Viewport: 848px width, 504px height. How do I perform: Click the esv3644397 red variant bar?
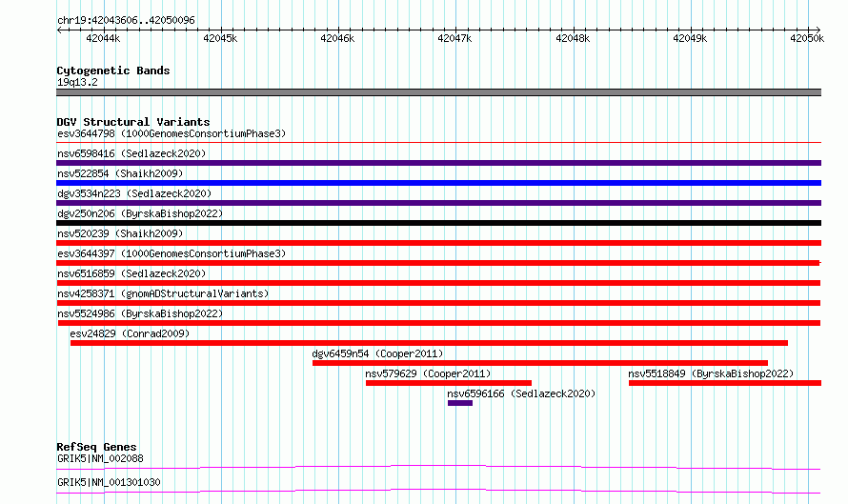click(x=438, y=263)
